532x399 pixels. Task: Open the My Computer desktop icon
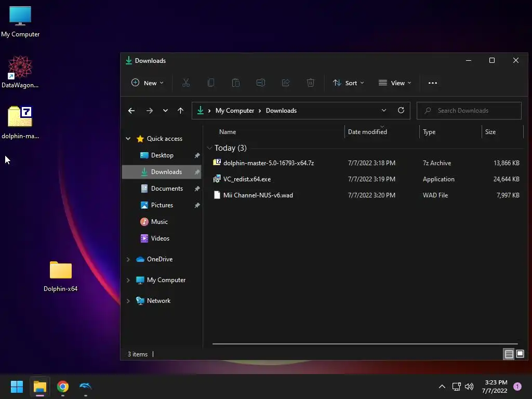click(20, 21)
